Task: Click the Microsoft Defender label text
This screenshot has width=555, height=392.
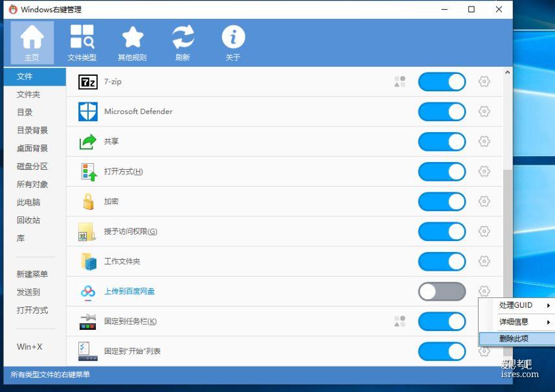Action: click(x=138, y=111)
